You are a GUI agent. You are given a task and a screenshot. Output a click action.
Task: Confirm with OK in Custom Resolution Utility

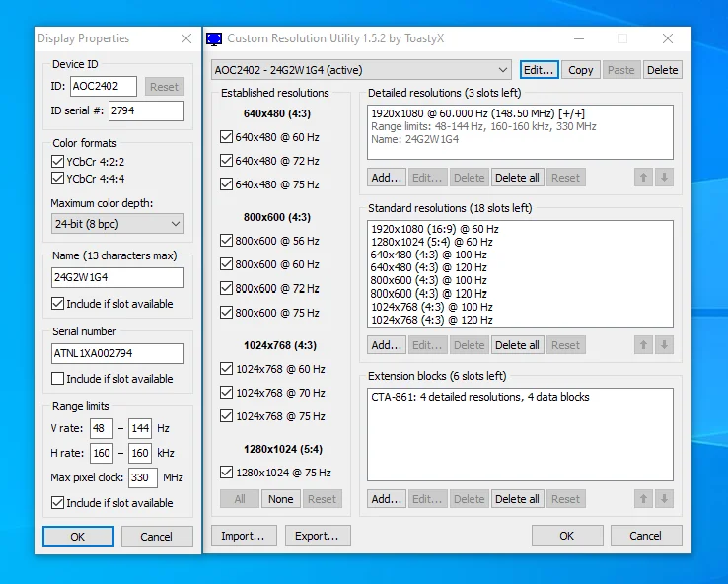567,536
